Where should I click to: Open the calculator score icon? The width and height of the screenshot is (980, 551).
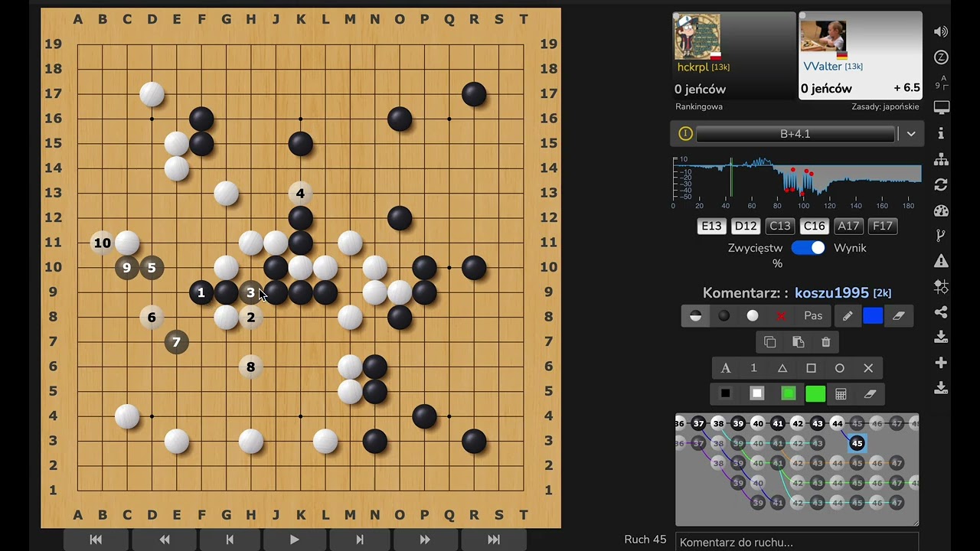tap(841, 394)
